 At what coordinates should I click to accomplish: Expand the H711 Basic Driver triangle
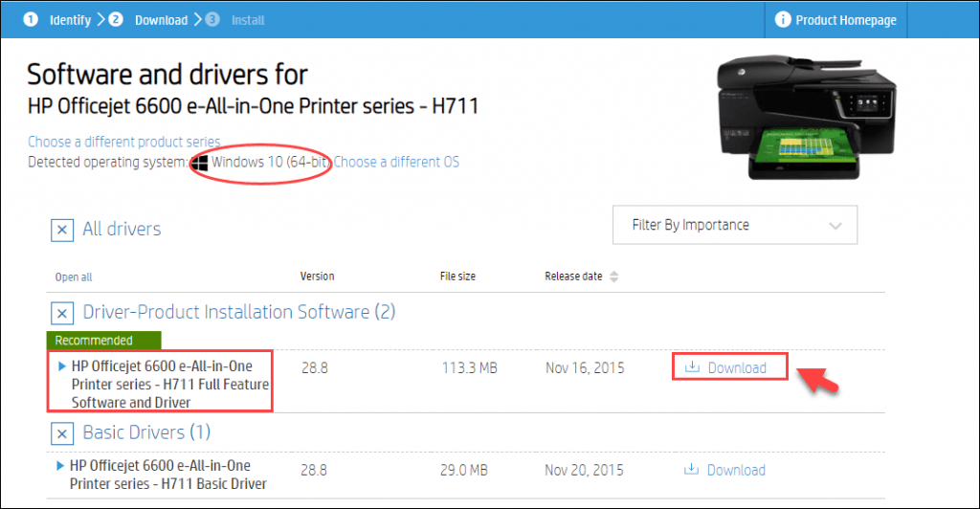click(60, 465)
